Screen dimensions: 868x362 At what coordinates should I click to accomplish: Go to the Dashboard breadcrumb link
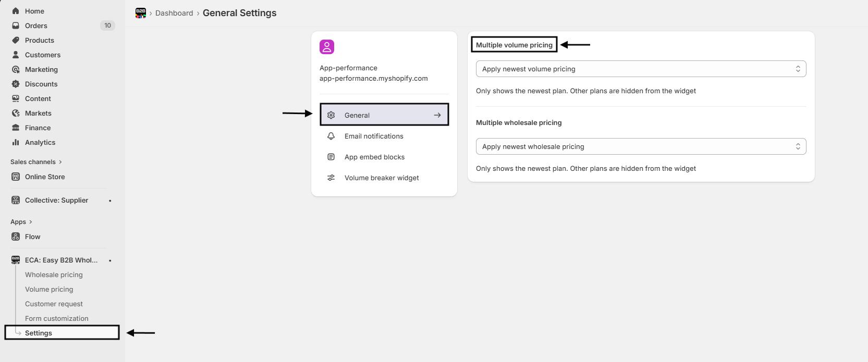[174, 13]
